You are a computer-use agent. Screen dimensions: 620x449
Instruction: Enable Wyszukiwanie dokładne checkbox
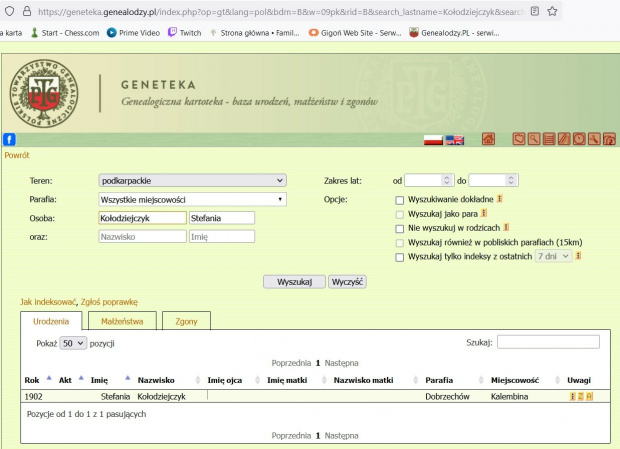point(401,199)
